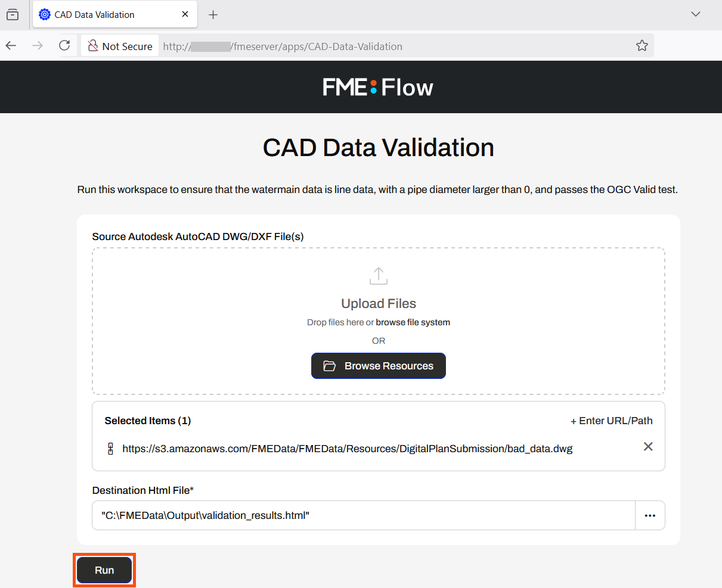
Task: Open destination file options ellipsis button
Action: pos(650,515)
